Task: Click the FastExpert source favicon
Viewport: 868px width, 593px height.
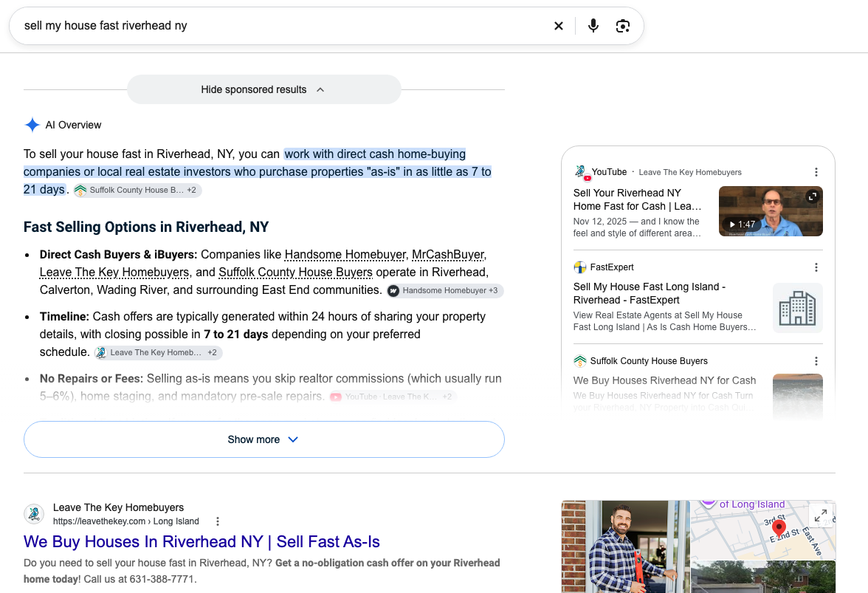Action: 579,267
